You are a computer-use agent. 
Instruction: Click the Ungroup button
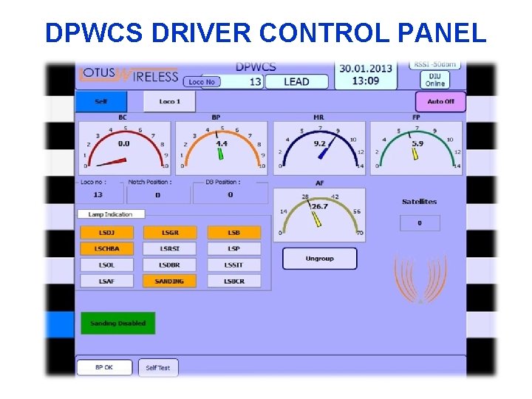point(320,259)
